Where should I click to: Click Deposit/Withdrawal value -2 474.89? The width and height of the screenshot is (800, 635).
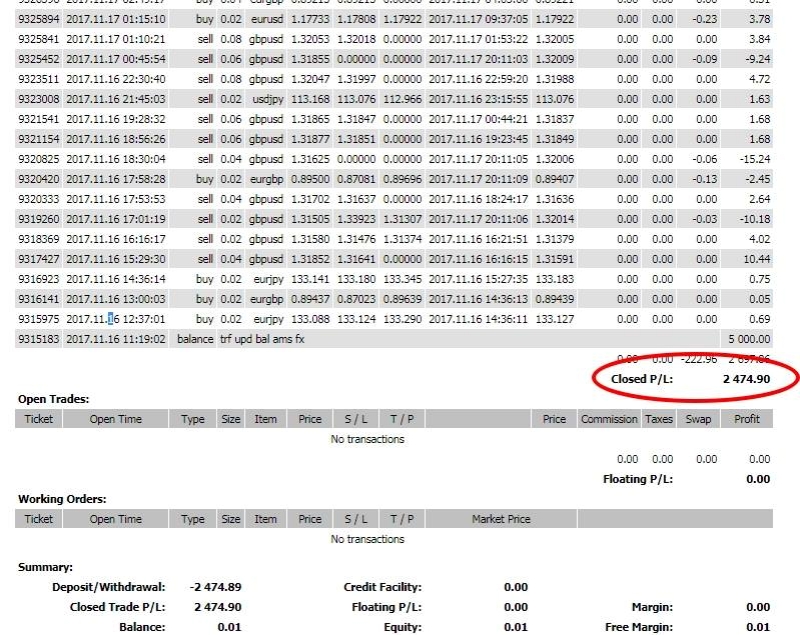click(x=215, y=587)
